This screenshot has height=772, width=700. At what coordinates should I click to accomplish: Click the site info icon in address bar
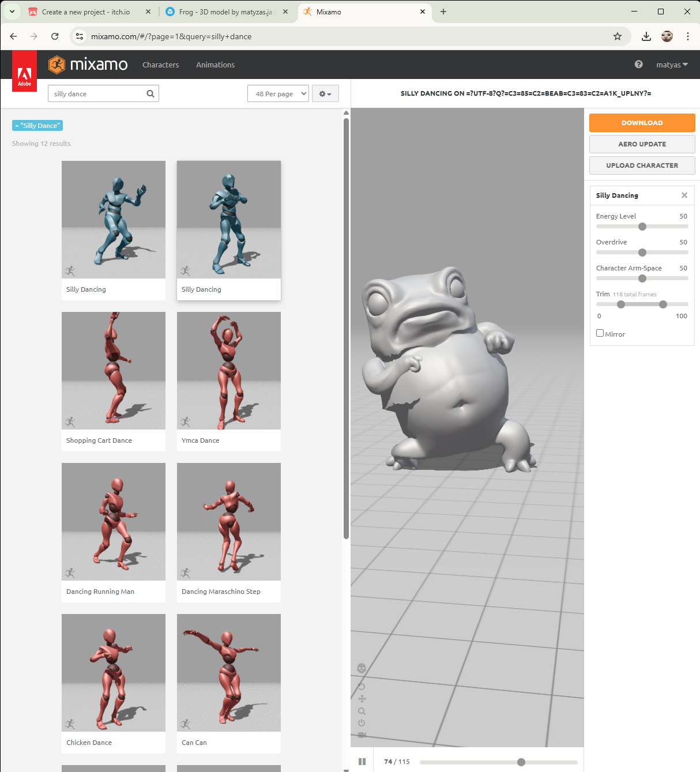80,36
